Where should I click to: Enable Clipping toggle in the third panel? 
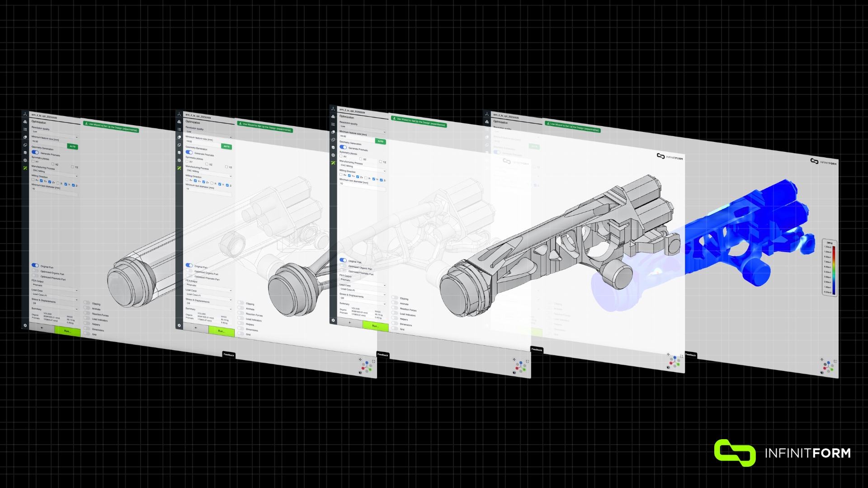395,298
